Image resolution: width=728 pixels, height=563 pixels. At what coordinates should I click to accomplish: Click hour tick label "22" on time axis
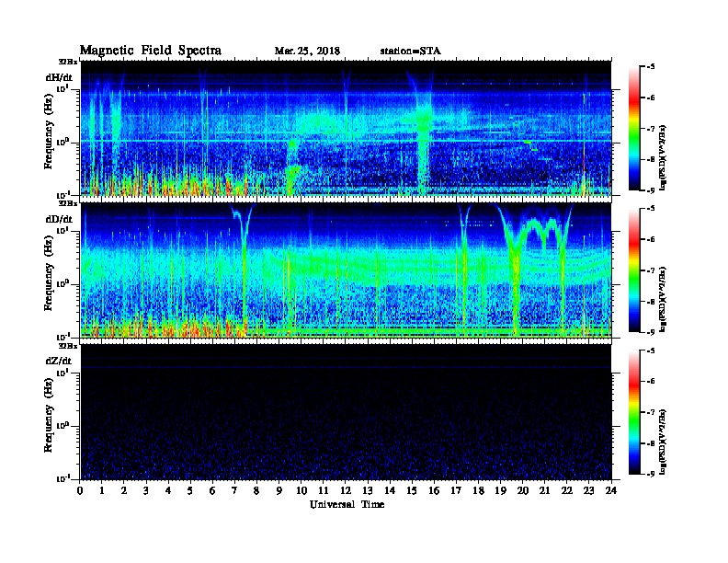567,490
